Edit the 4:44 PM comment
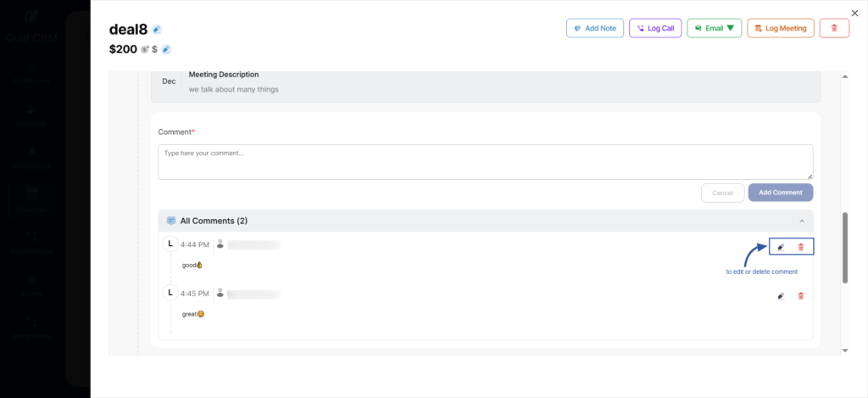868x398 pixels. tap(781, 247)
